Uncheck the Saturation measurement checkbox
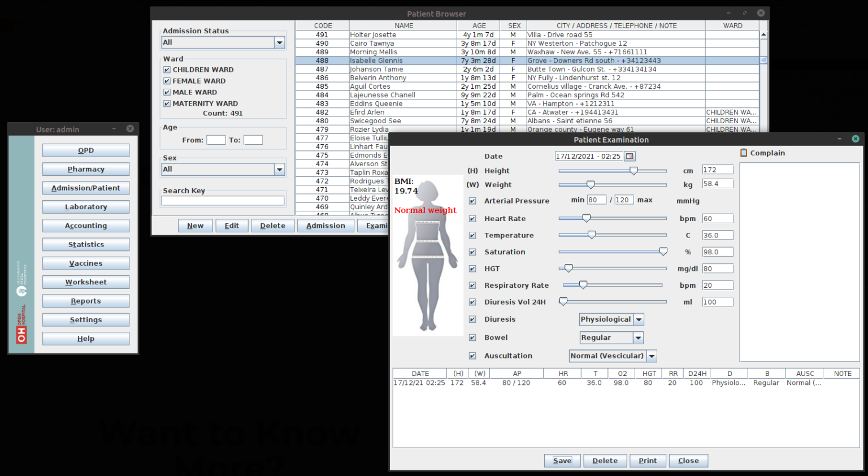This screenshot has height=476, width=868. click(472, 252)
